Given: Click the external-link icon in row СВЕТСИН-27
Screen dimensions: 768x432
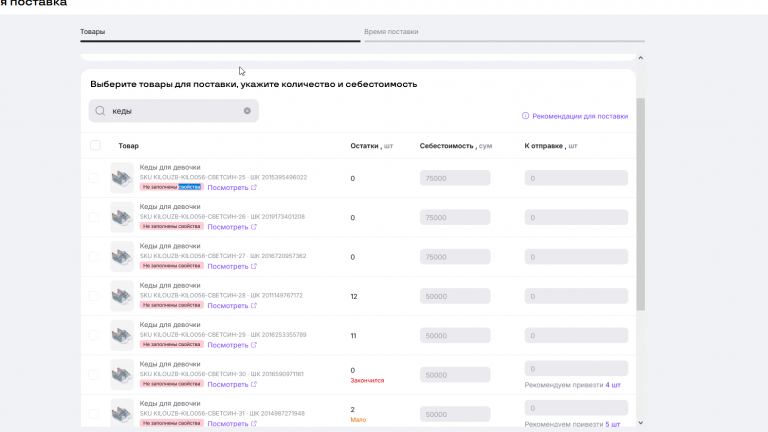Looking at the screenshot, I should [254, 266].
